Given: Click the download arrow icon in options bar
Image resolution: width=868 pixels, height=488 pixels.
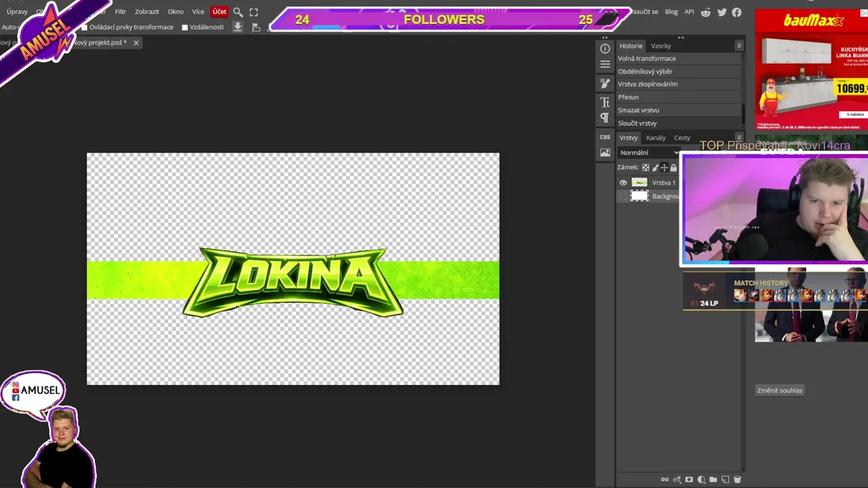Looking at the screenshot, I should point(237,27).
